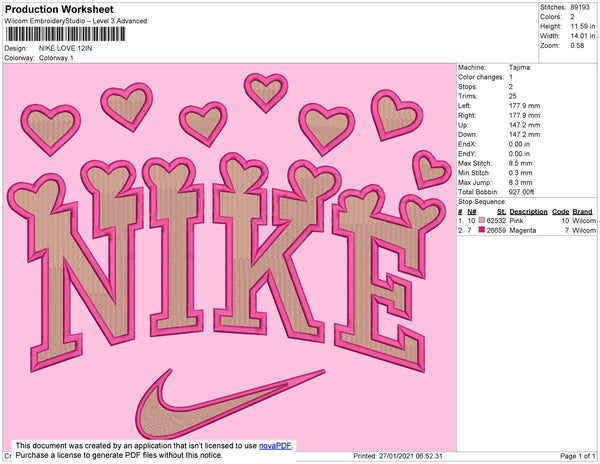The width and height of the screenshot is (600, 464).
Task: Click the top center floating heart
Action: [x=266, y=92]
